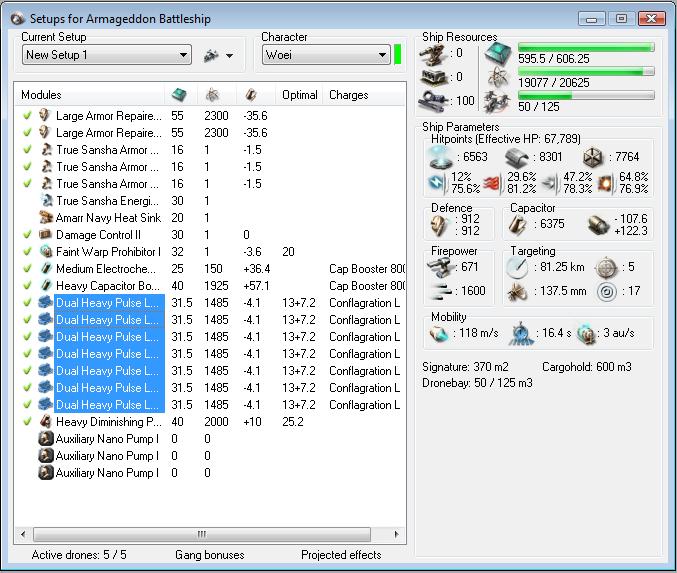Toggle checkmark on first True Sansha Armor row
677x573 pixels.
[x=27, y=149]
